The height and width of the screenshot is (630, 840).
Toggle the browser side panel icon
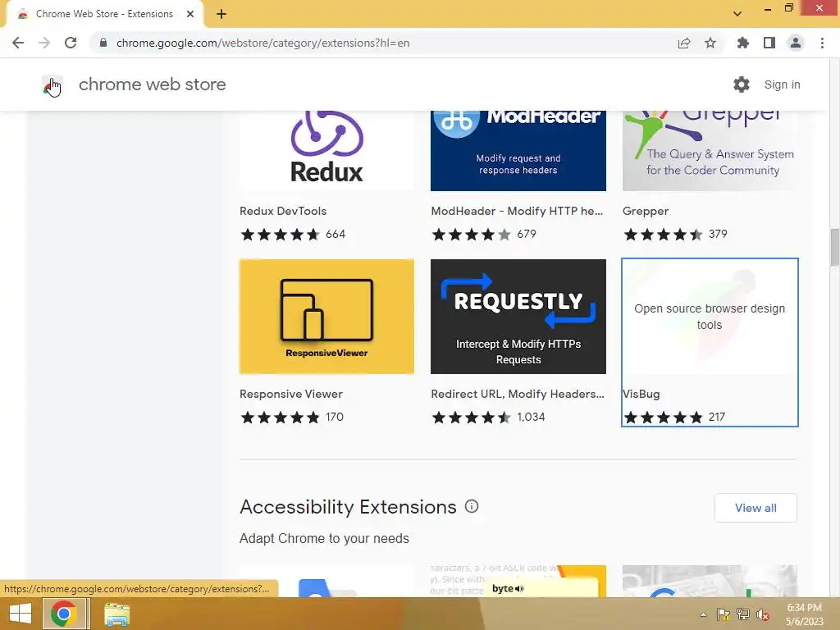pyautogui.click(x=769, y=43)
